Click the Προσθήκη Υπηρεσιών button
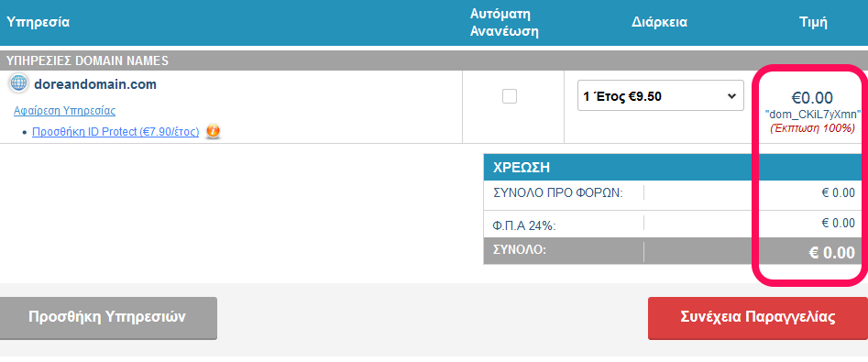868x362 pixels. click(x=108, y=318)
